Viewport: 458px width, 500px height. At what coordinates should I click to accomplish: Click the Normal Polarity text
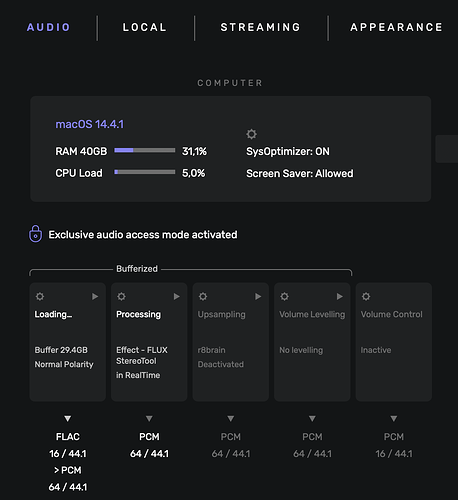pos(64,364)
